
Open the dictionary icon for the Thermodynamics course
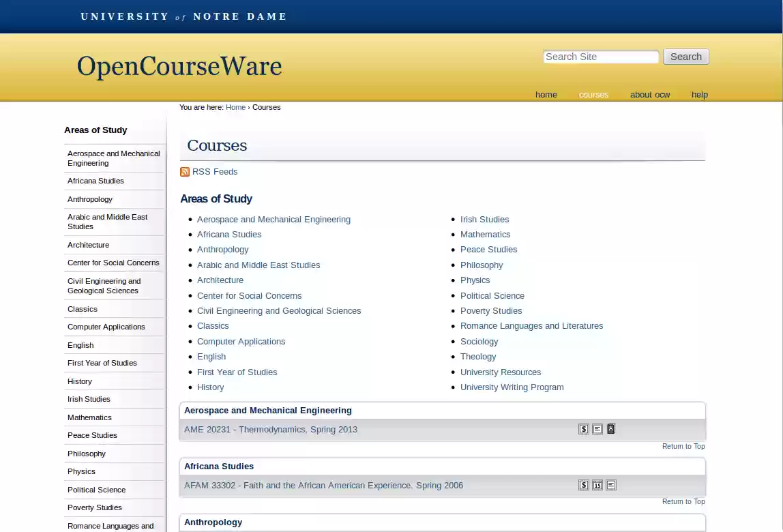611,429
